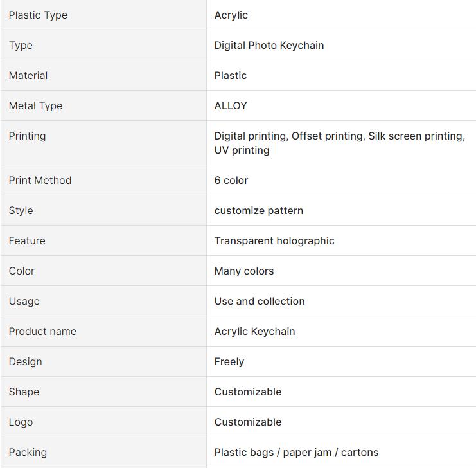Select the 'Use and collection' value
476x468 pixels.
coord(260,301)
